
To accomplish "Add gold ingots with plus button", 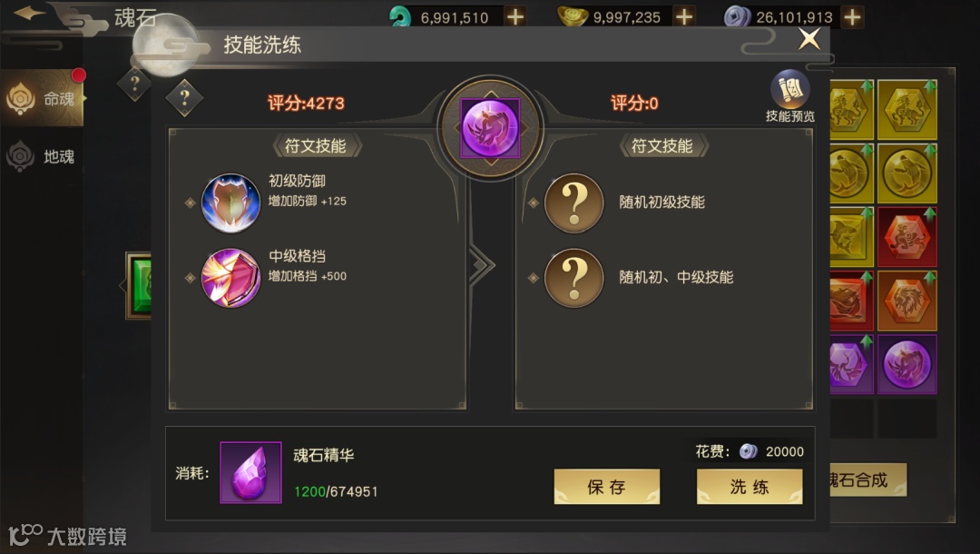I will (684, 17).
